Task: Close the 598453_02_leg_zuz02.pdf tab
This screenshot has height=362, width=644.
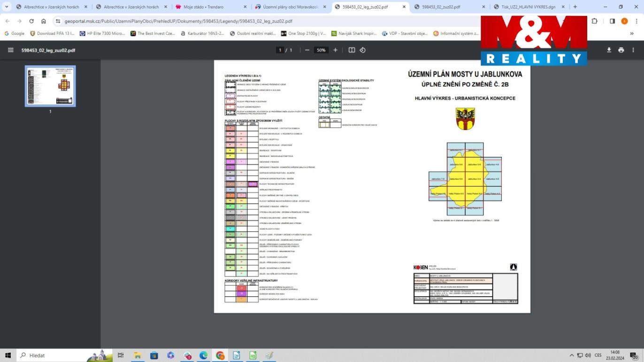Action: coord(404,7)
